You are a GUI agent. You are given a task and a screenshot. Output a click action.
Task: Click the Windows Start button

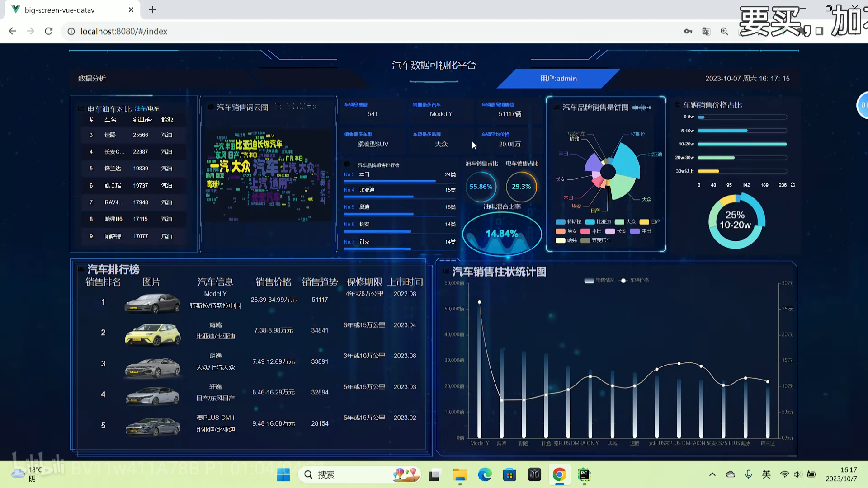283,474
